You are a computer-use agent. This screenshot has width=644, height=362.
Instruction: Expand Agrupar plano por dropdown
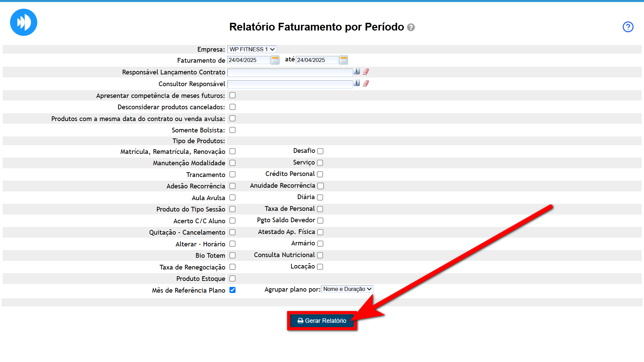(x=347, y=289)
